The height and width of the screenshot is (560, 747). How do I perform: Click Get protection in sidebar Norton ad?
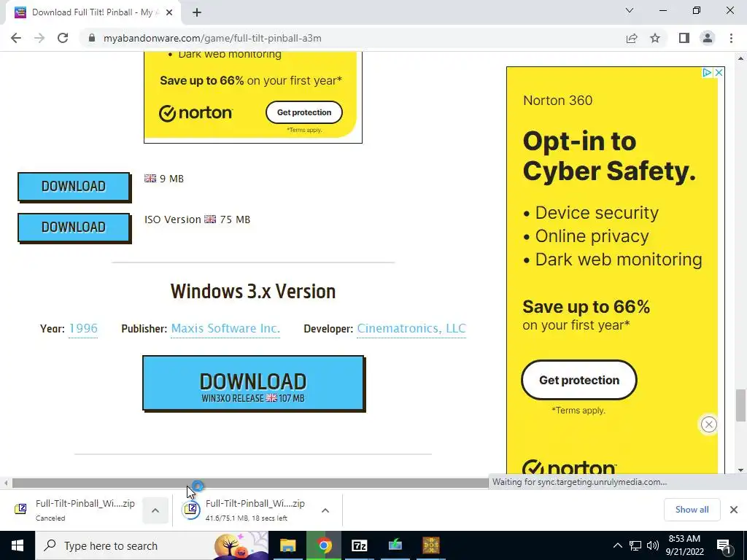click(x=579, y=380)
